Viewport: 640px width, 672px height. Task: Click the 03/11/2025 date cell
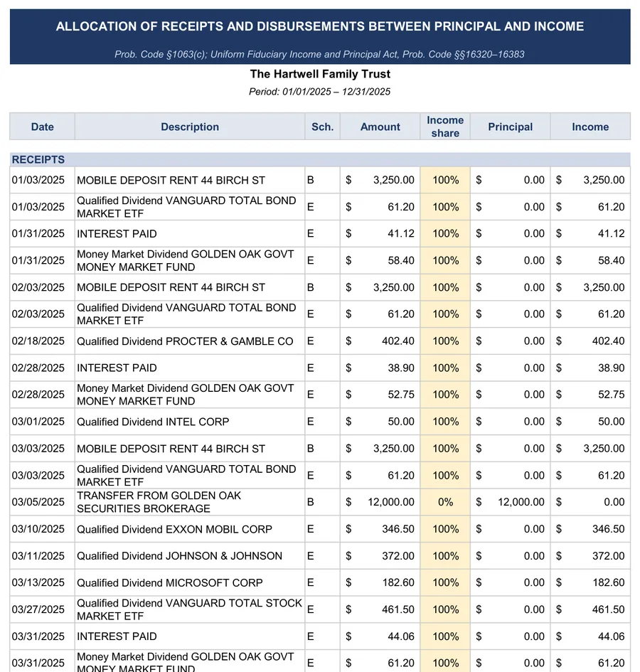[x=43, y=556]
